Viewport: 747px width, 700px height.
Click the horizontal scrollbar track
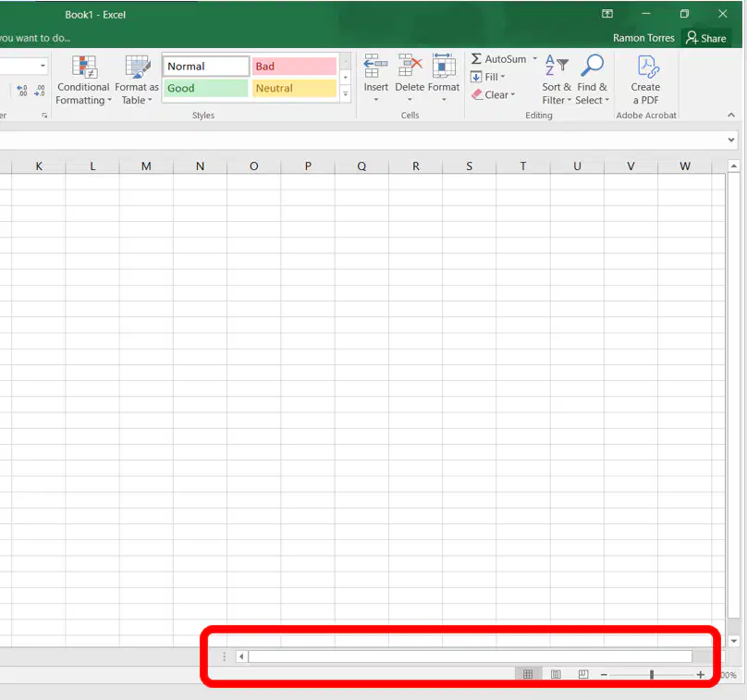(471, 657)
